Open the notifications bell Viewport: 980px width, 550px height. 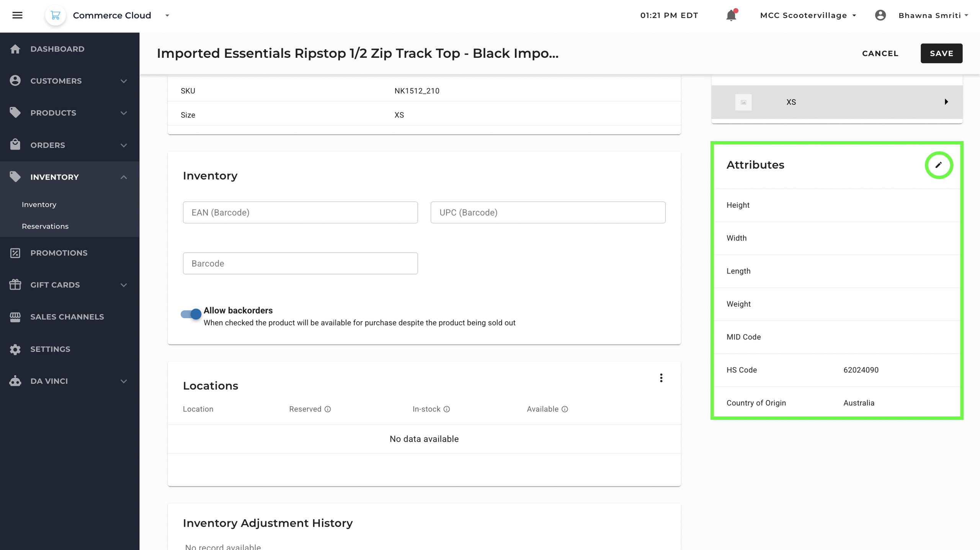(731, 15)
